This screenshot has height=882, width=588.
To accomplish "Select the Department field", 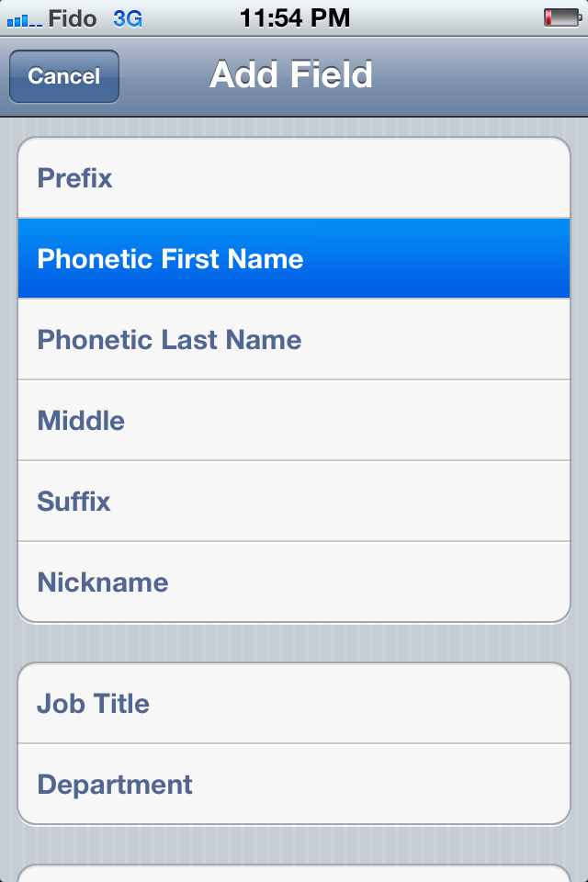I will click(x=294, y=785).
